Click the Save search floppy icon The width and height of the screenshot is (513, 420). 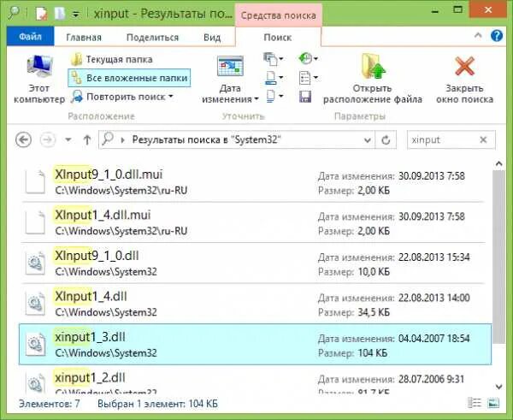click(x=305, y=97)
